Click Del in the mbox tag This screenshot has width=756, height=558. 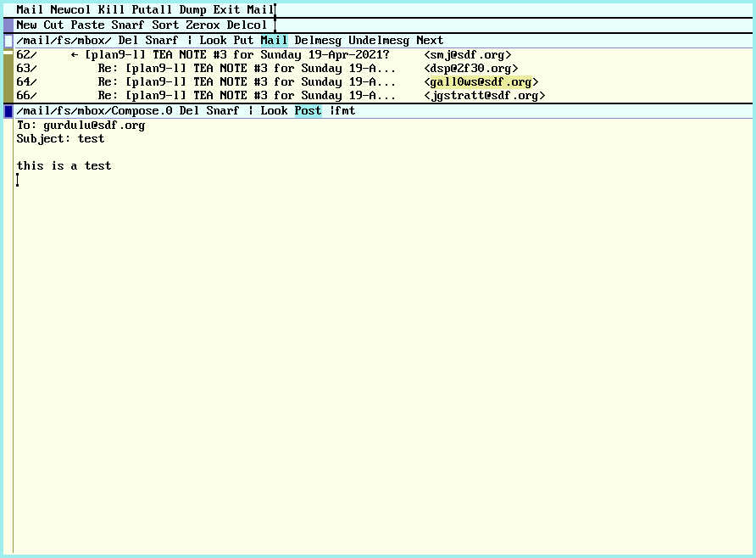coord(128,41)
